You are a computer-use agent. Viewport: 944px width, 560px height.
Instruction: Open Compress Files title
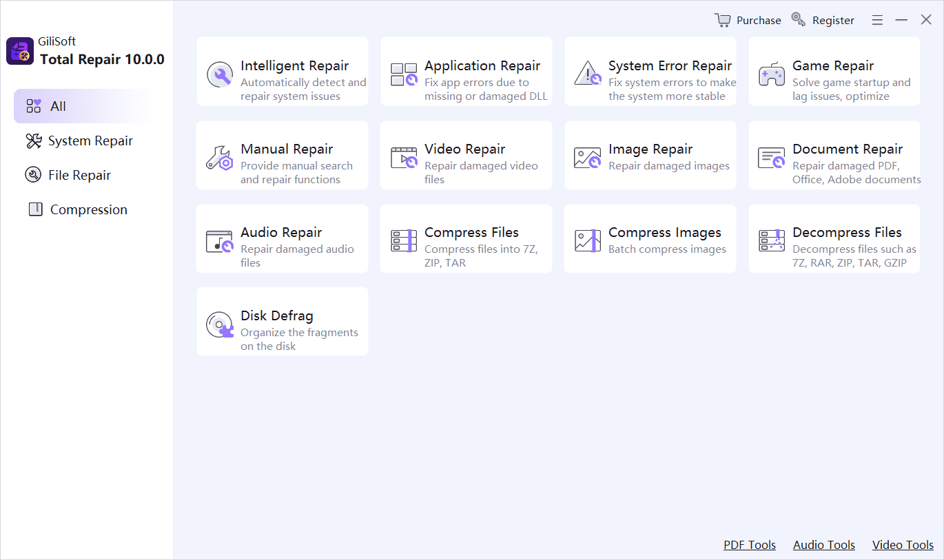pos(471,232)
